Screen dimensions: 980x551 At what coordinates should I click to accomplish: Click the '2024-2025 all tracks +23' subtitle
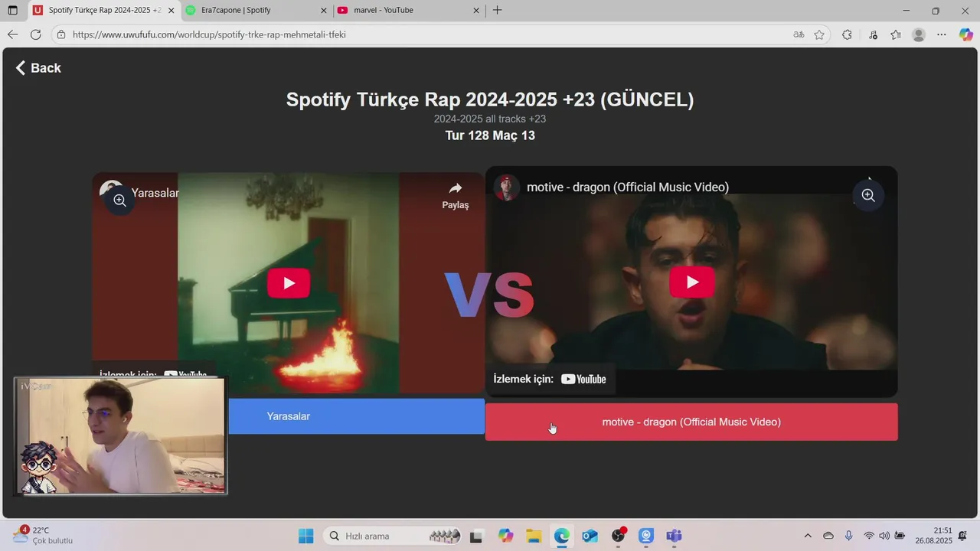pyautogui.click(x=490, y=119)
